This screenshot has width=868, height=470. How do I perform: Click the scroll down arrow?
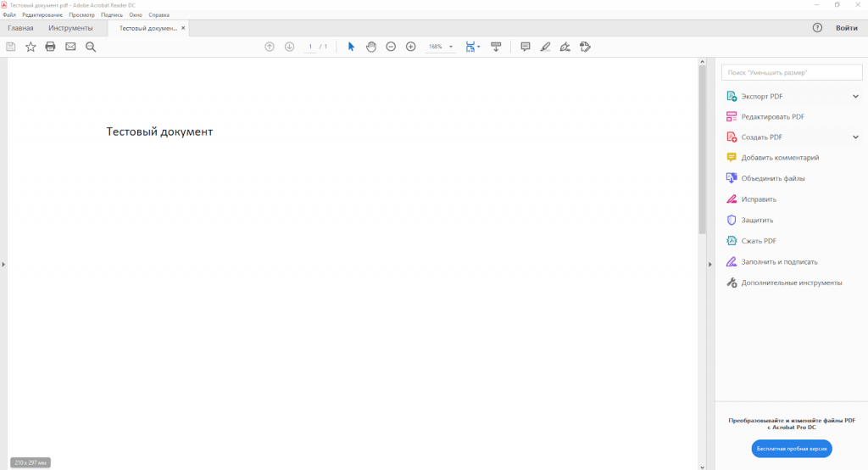point(703,467)
